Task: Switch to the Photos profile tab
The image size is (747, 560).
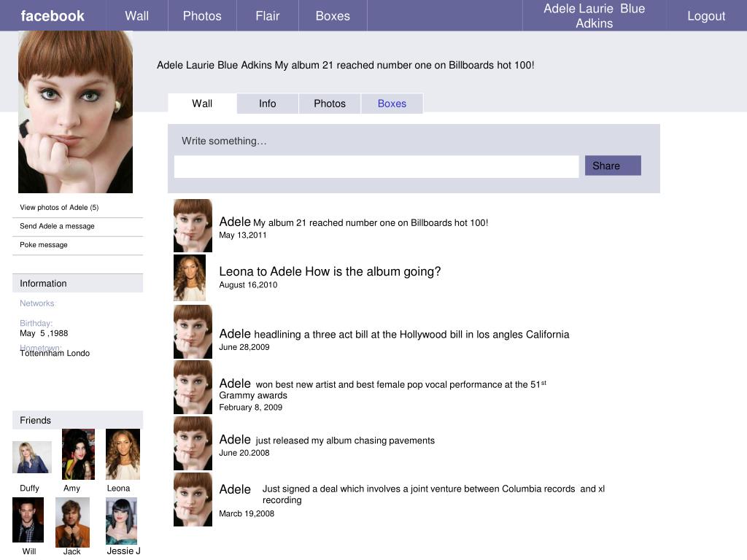Action: tap(330, 104)
